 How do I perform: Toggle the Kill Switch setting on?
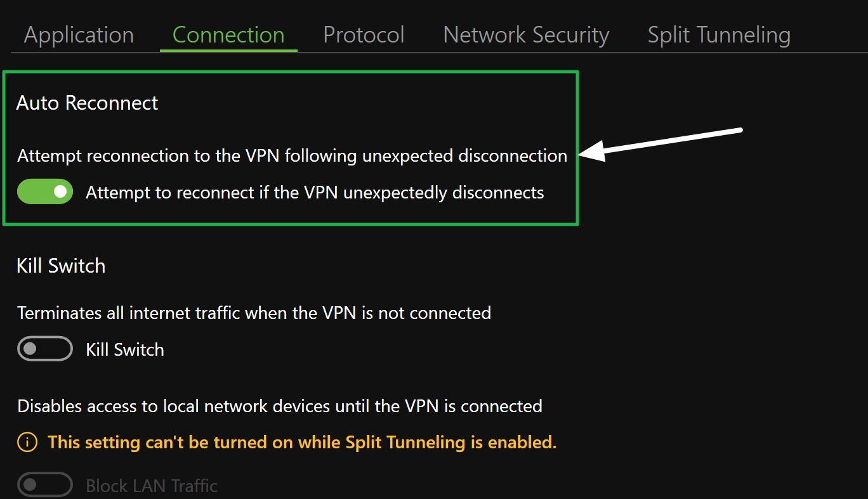pyautogui.click(x=45, y=349)
